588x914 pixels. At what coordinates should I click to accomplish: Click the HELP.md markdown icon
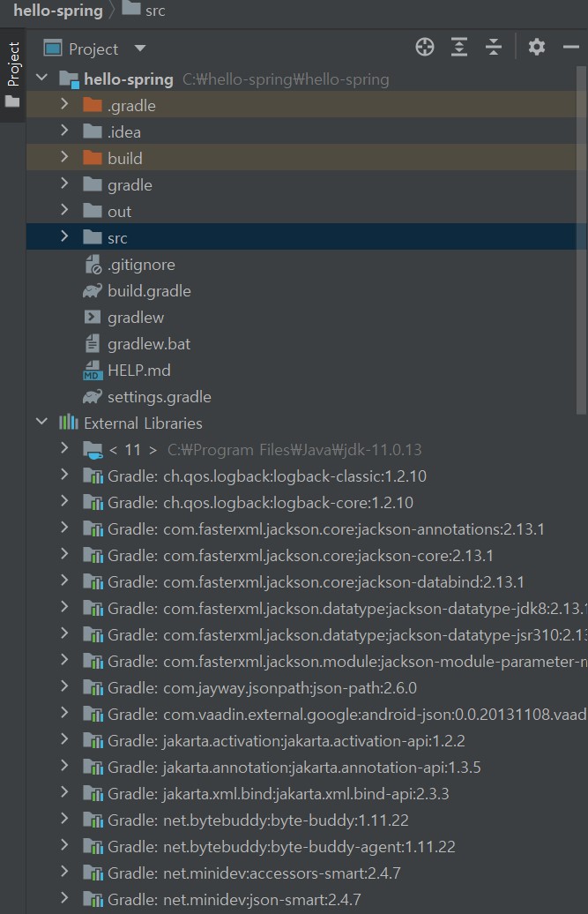point(93,371)
